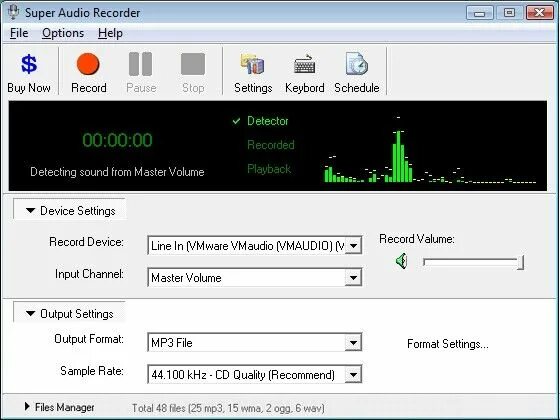
Task: Toggle the Detector display mode
Action: click(268, 121)
